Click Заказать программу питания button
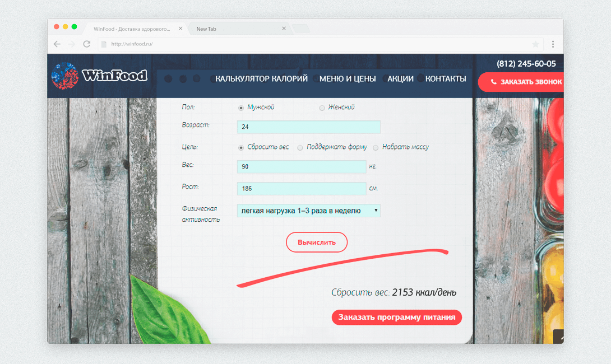This screenshot has height=364, width=611. [397, 318]
